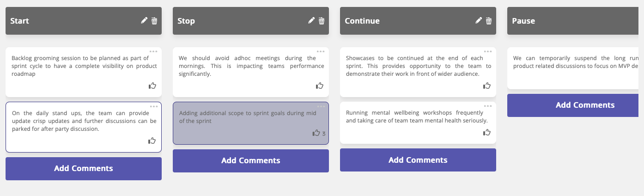Upvote the daily stand ups card

pyautogui.click(x=152, y=141)
